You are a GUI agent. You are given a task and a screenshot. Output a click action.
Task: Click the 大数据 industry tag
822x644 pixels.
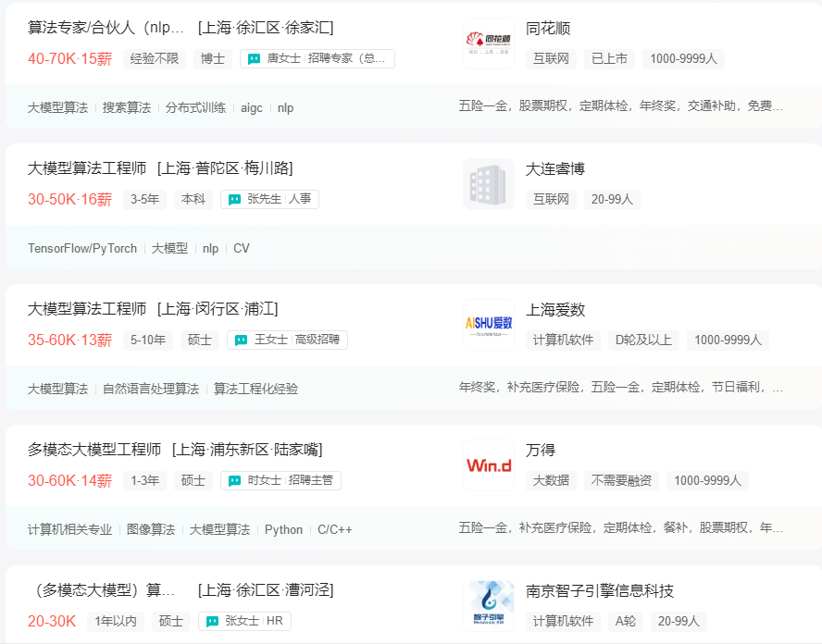pos(551,480)
